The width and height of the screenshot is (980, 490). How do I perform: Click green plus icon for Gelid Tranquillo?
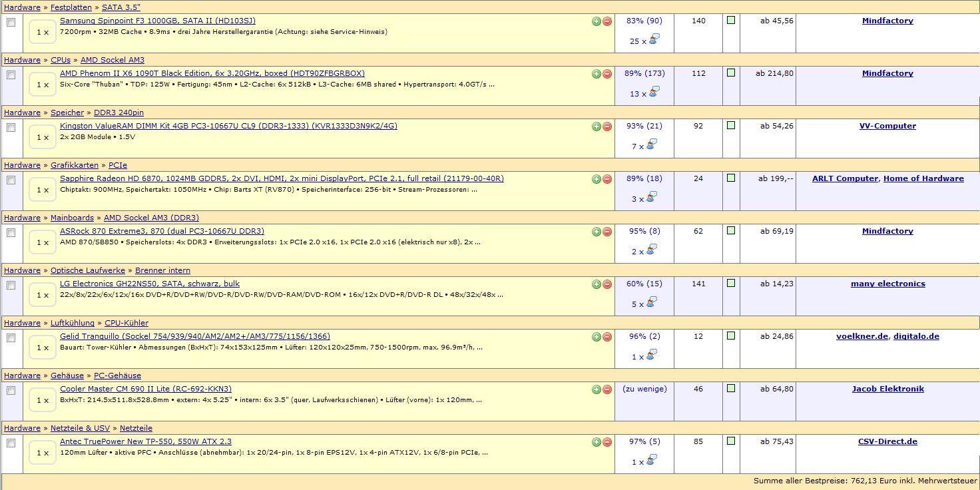point(597,337)
